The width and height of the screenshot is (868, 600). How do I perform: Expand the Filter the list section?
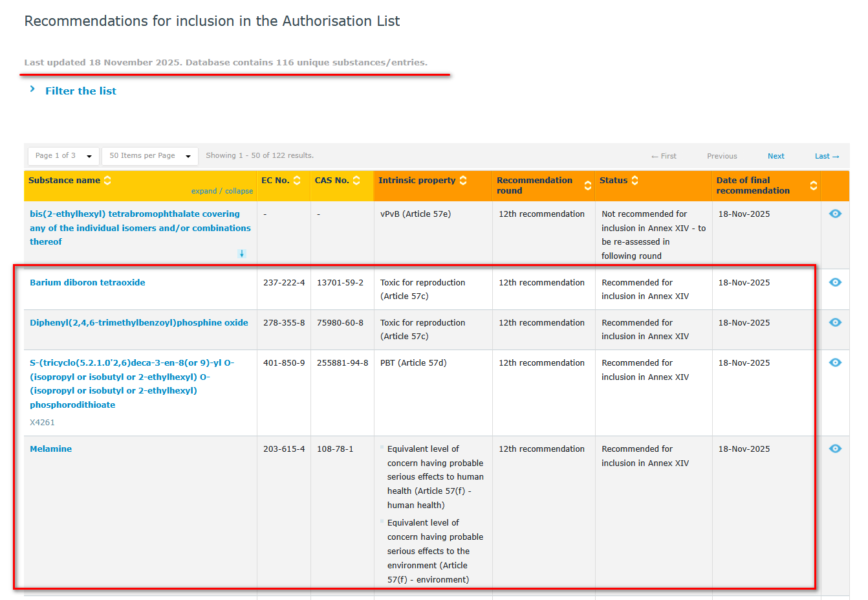tap(80, 91)
